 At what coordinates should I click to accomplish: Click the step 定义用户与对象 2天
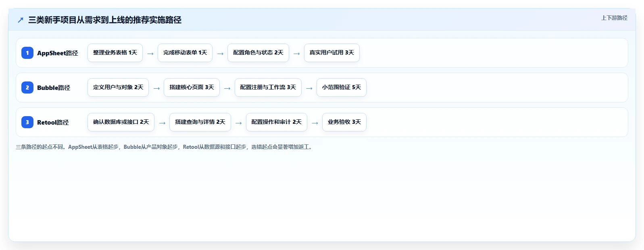tap(118, 87)
